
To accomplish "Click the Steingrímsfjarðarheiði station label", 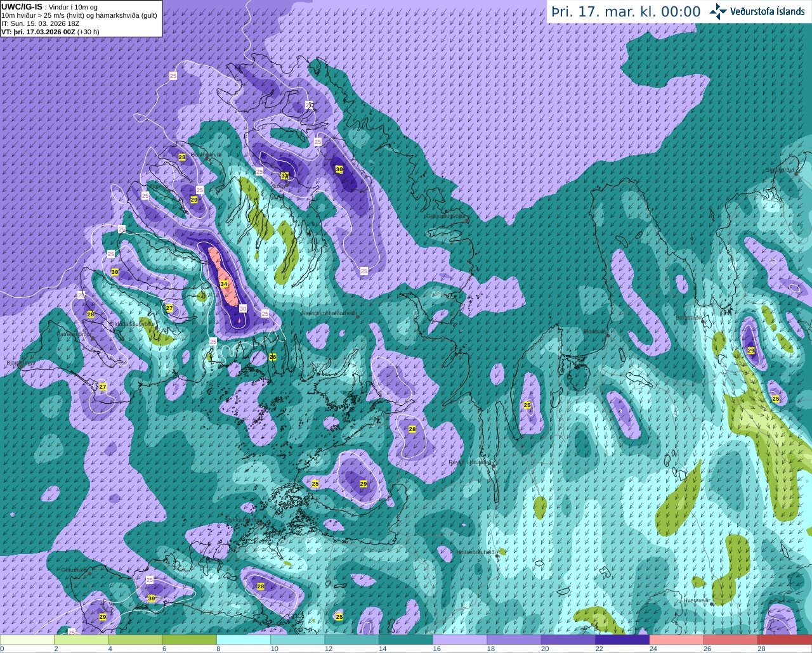I will click(330, 313).
